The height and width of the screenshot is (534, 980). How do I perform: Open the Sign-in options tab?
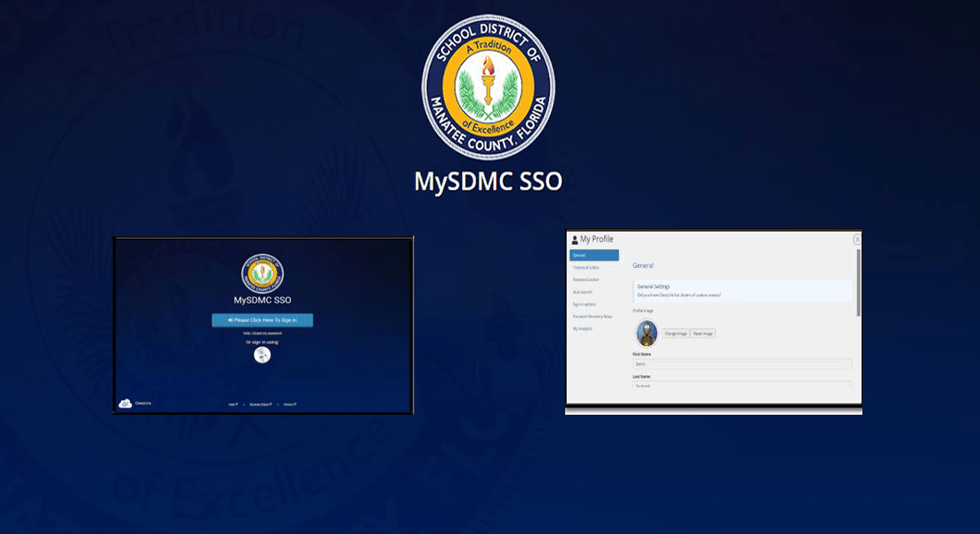[x=584, y=305]
